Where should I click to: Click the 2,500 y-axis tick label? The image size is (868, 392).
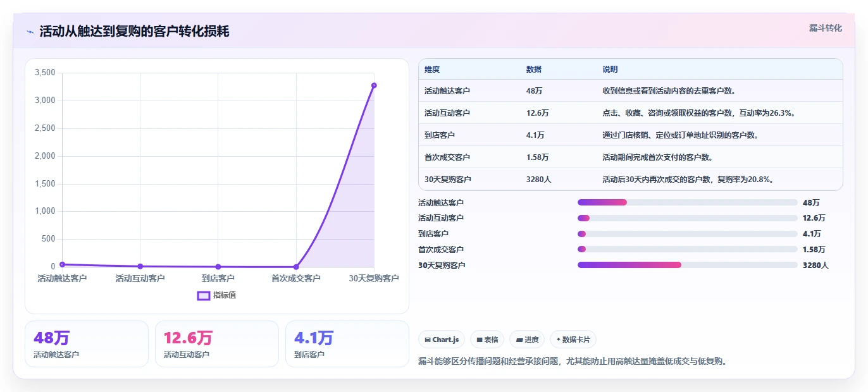pyautogui.click(x=45, y=128)
